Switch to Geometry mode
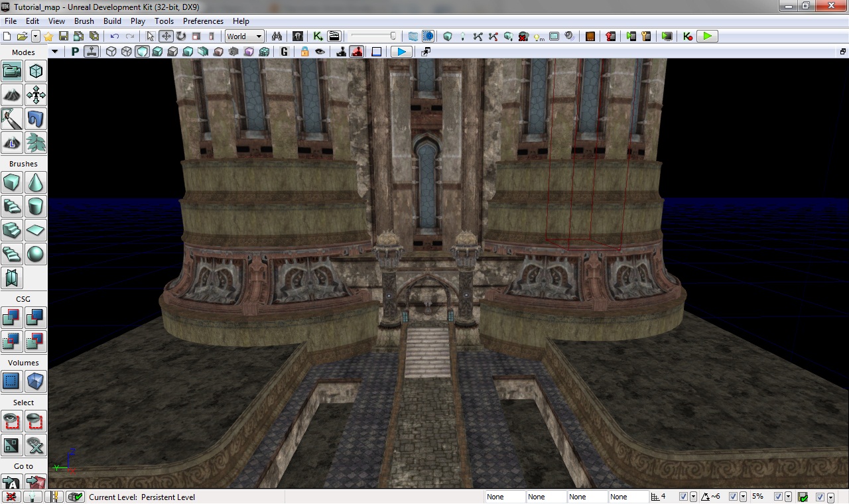Image resolution: width=849 pixels, height=504 pixels. tap(36, 71)
